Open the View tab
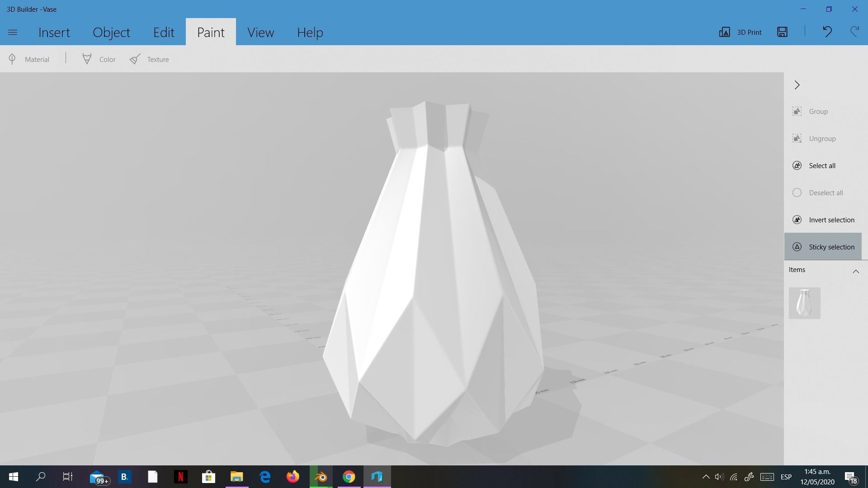The image size is (868, 488). (x=260, y=33)
